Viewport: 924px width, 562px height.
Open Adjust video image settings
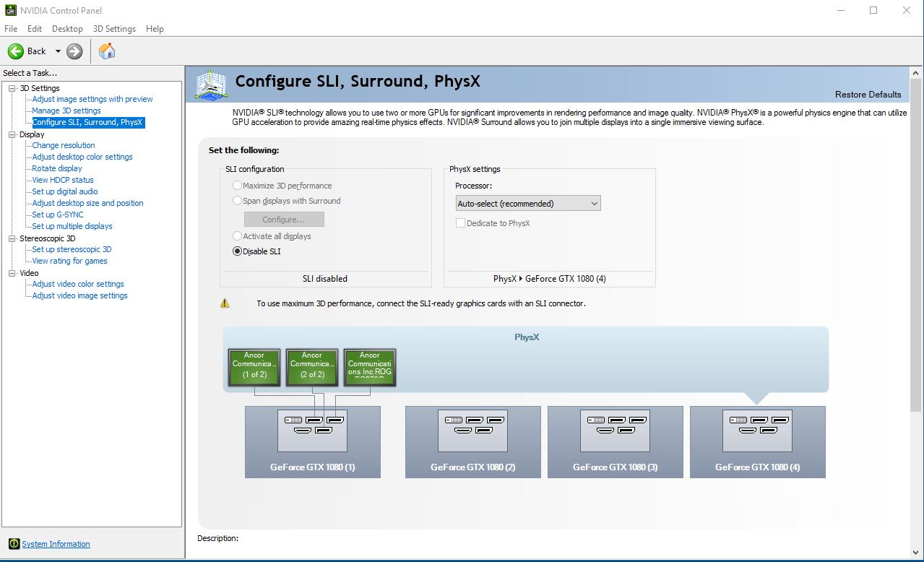(x=79, y=295)
